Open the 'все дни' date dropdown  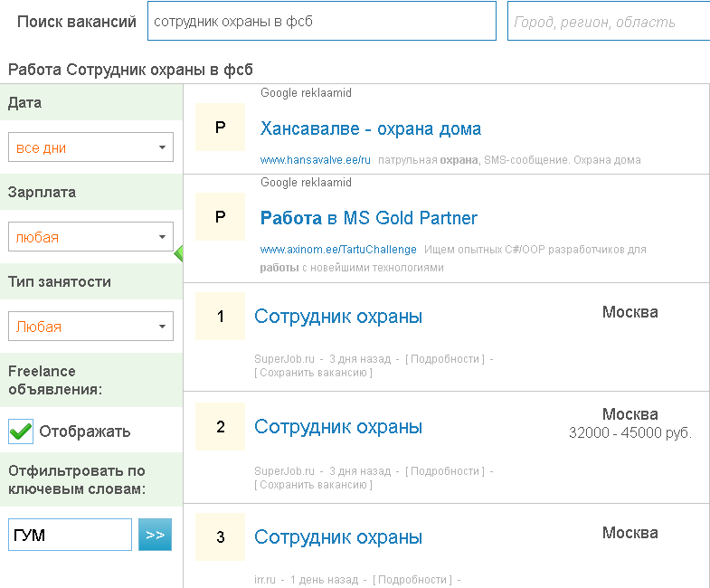90,147
